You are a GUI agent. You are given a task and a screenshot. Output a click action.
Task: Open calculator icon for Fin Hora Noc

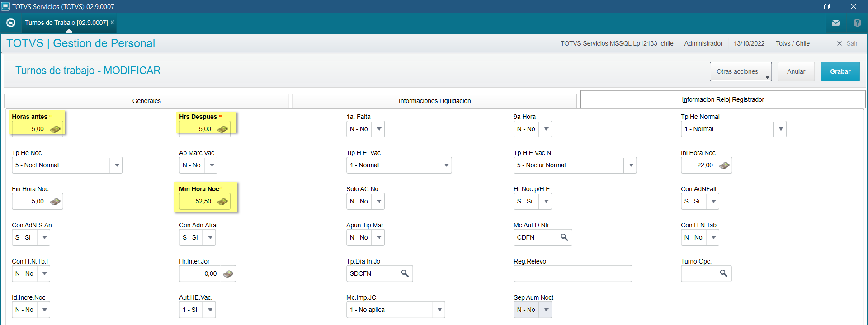point(55,202)
